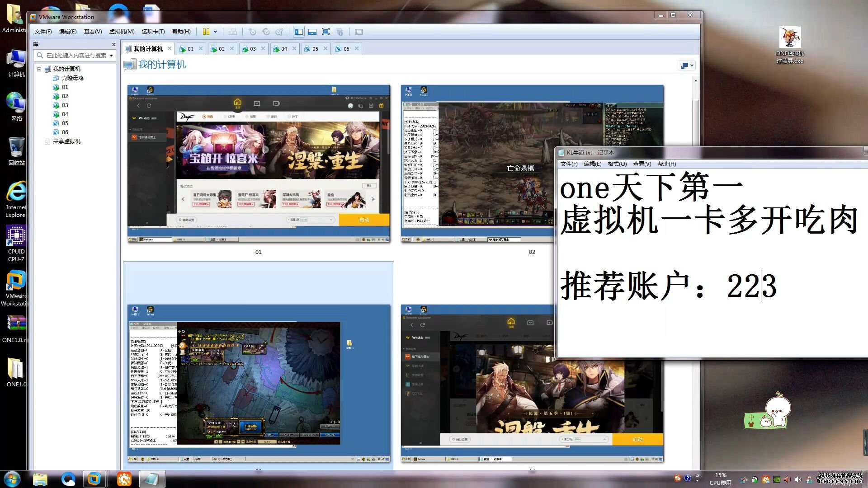Click the thumbnail area scroll up arrow

click(x=695, y=80)
